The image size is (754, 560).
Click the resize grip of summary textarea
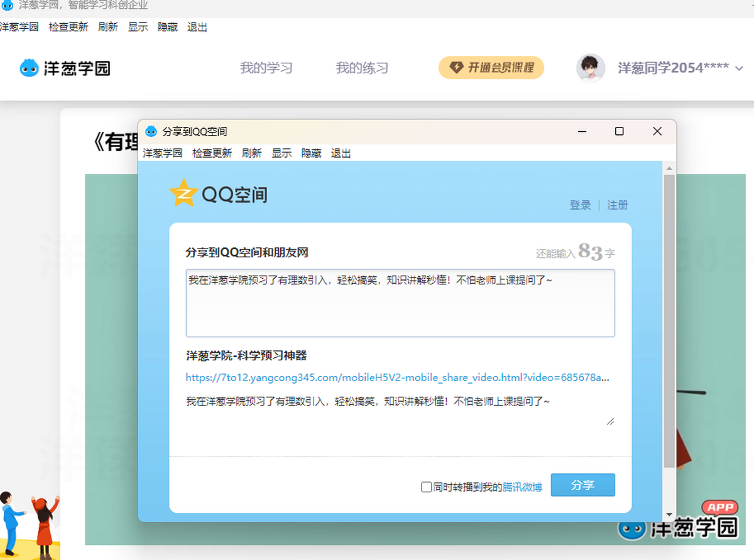[x=610, y=421]
